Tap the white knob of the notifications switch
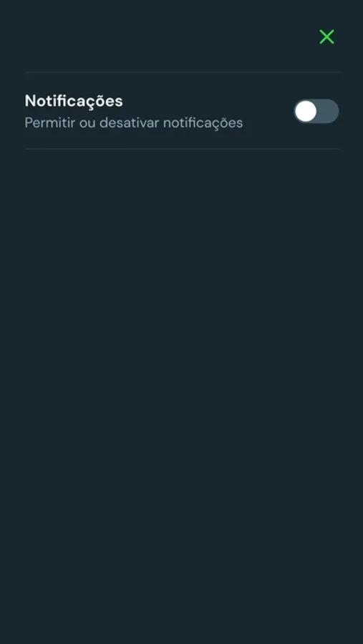The height and width of the screenshot is (644, 363). (306, 112)
